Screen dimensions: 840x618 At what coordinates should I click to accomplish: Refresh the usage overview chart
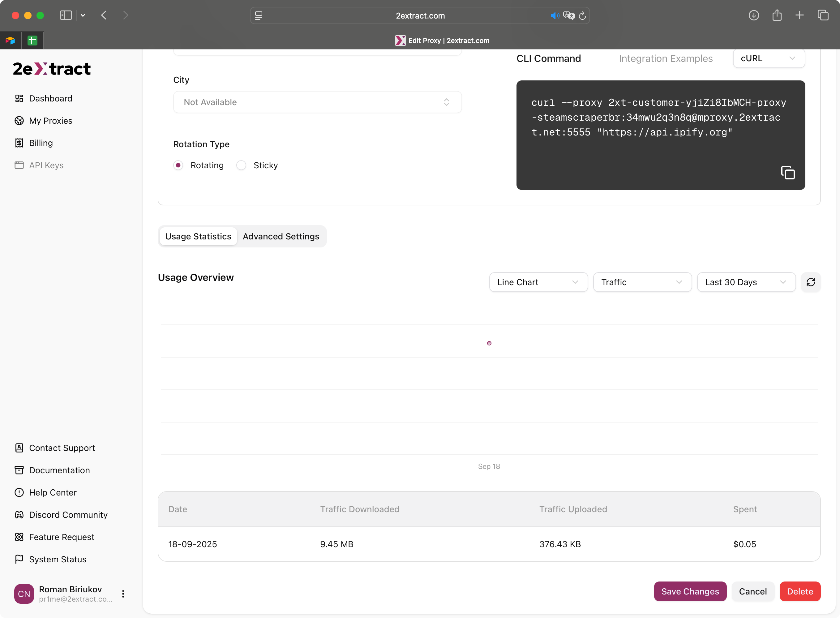[810, 282]
